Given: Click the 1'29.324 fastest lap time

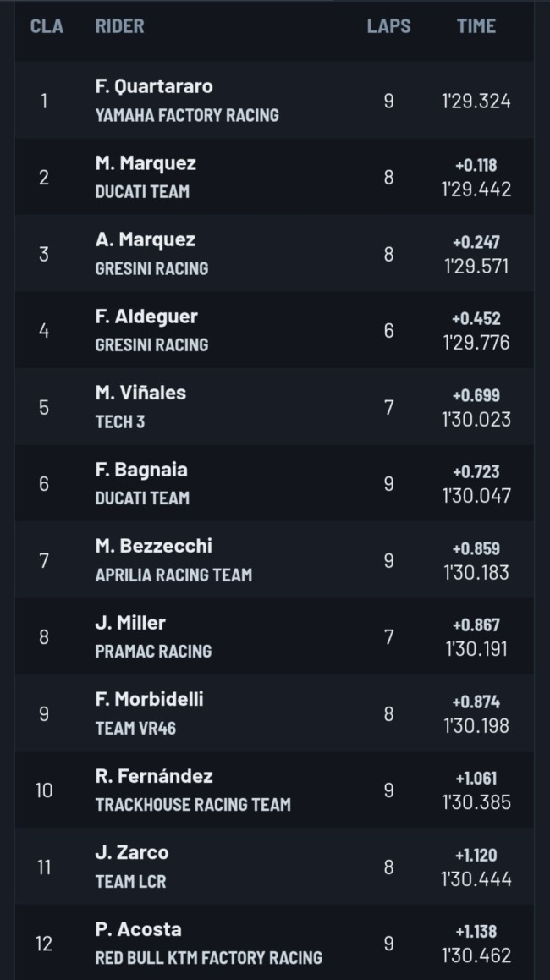Looking at the screenshot, I should (476, 102).
